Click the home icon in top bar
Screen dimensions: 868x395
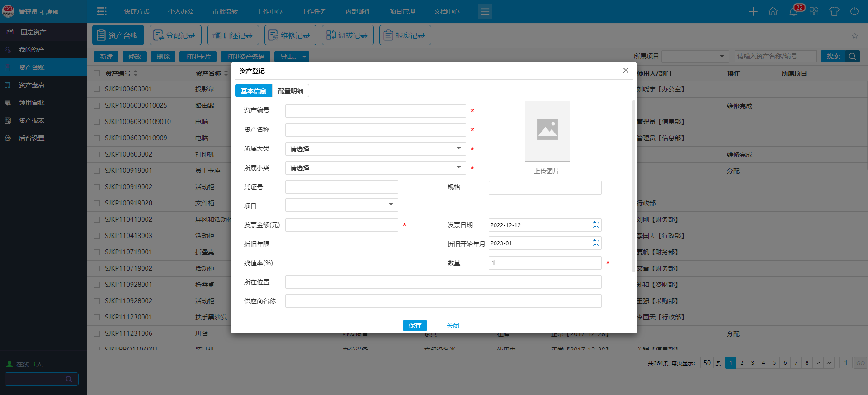pyautogui.click(x=773, y=11)
